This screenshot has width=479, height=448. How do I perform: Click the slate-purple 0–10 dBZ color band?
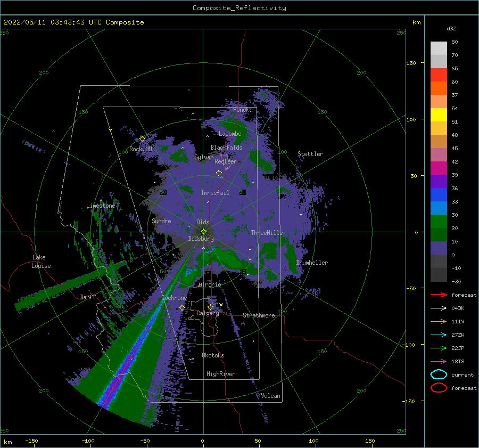pyautogui.click(x=439, y=248)
